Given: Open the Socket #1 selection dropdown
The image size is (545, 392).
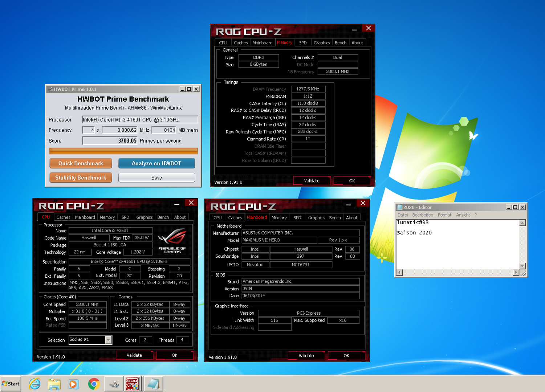Looking at the screenshot, I should click(108, 340).
